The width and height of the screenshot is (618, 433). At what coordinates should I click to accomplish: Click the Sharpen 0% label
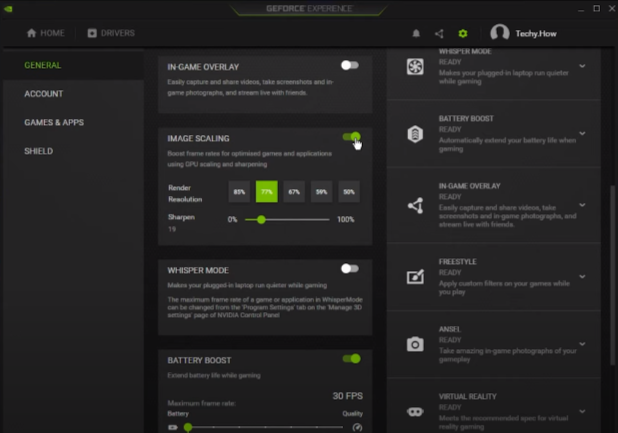point(232,219)
